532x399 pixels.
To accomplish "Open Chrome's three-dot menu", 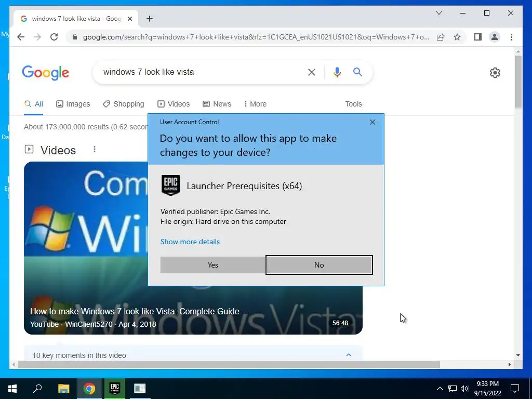I will (x=511, y=37).
